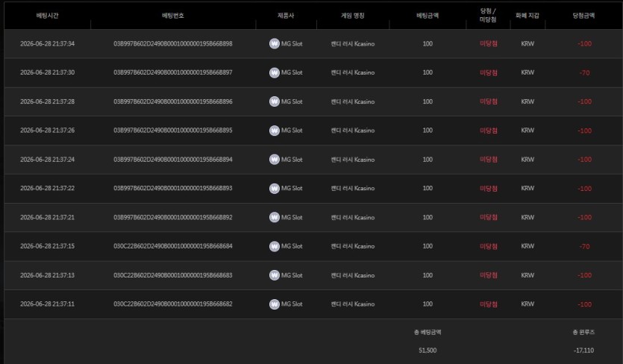Click bet time 2026-06-28 21:37:34
The image size is (623, 364).
coord(47,44)
